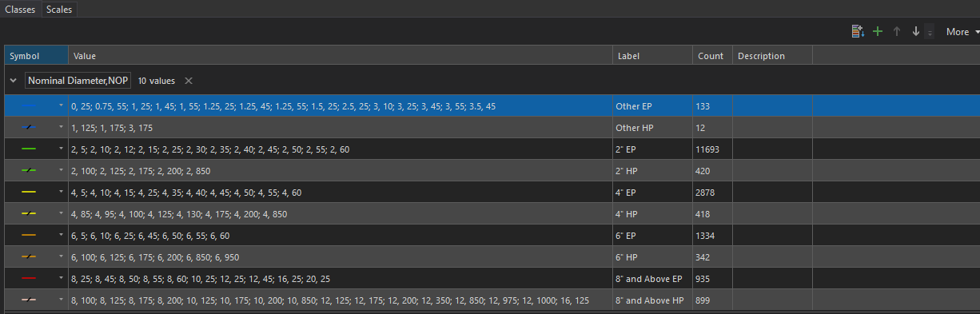Select the label cell '6" EP'
The height and width of the screenshot is (314, 980).
pyautogui.click(x=652, y=235)
